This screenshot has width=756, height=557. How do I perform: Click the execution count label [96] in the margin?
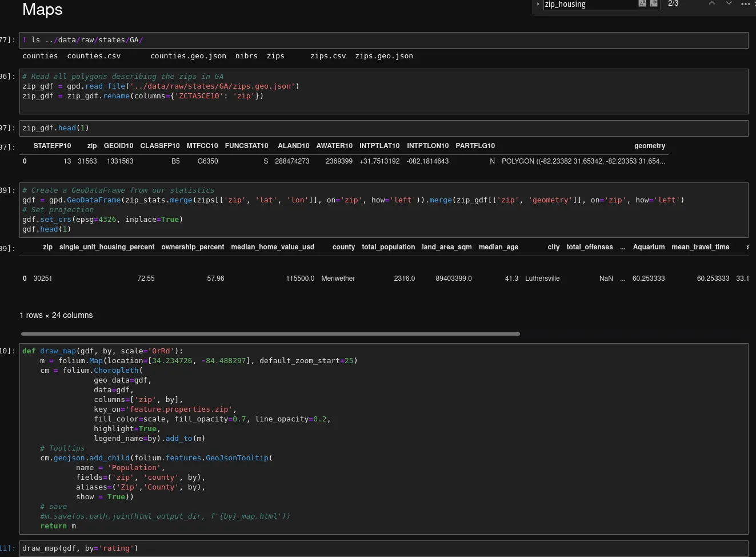coord(6,76)
